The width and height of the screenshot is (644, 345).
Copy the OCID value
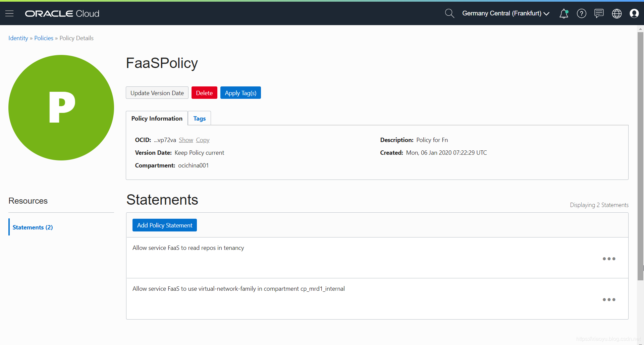203,140
